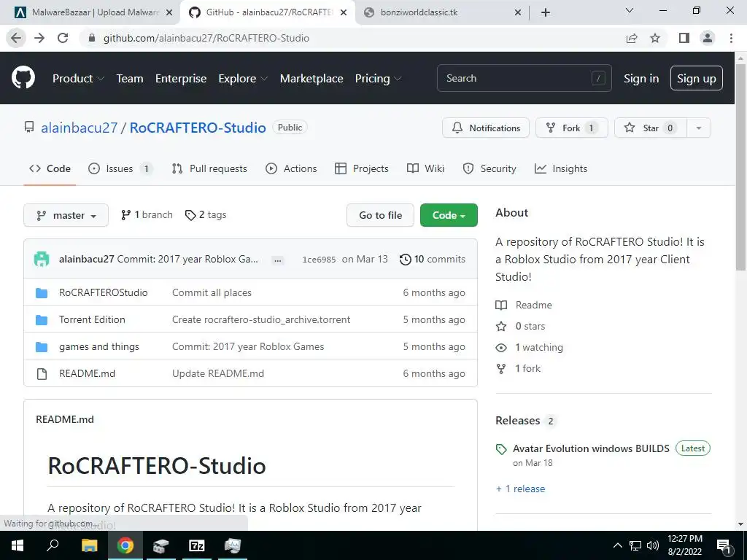Screen dimensions: 747x560
Task: Open File Explorer from the taskbar
Action: pos(89,545)
